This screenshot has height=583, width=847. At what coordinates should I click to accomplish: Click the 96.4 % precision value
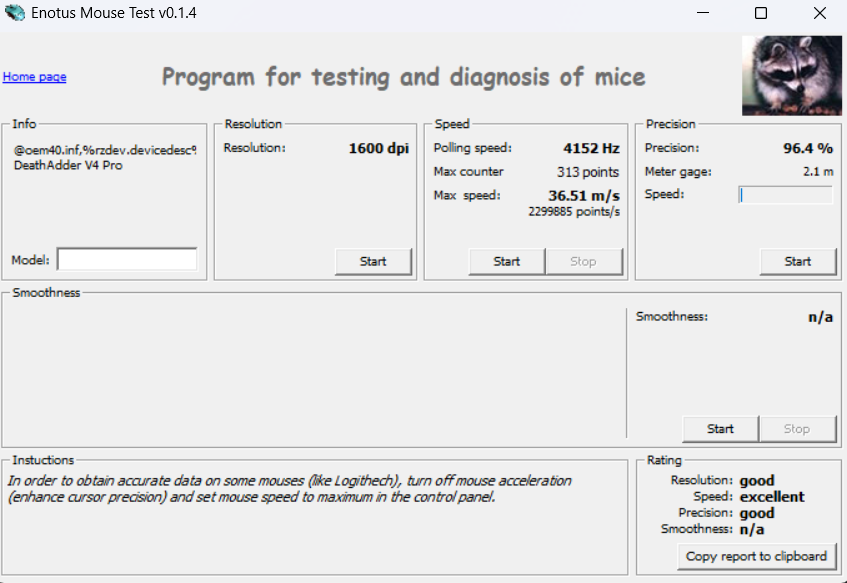(808, 148)
